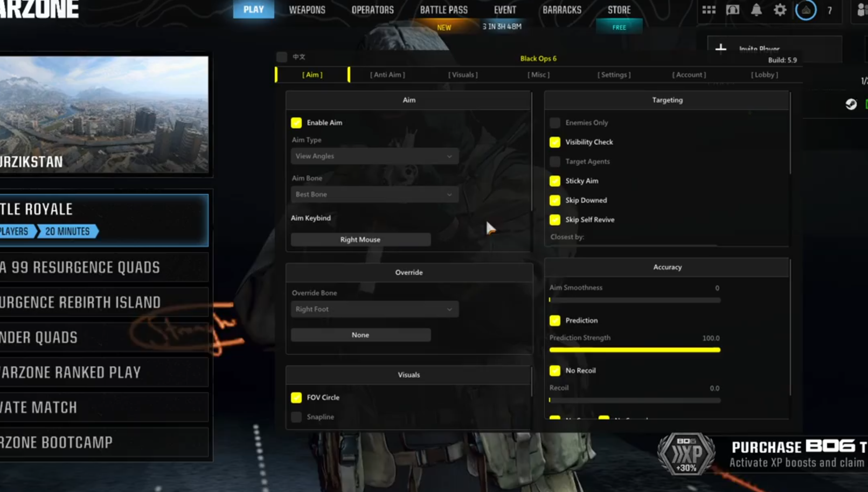Select the Private Match mode
Image resolution: width=868 pixels, height=492 pixels.
click(x=103, y=408)
